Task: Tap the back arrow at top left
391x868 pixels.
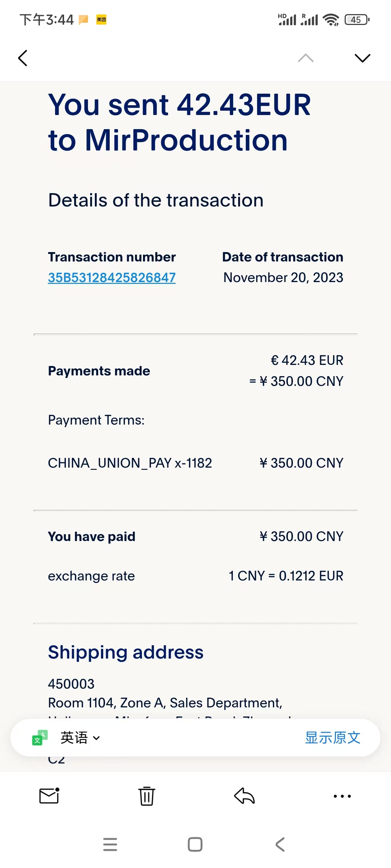Action: pos(23,58)
